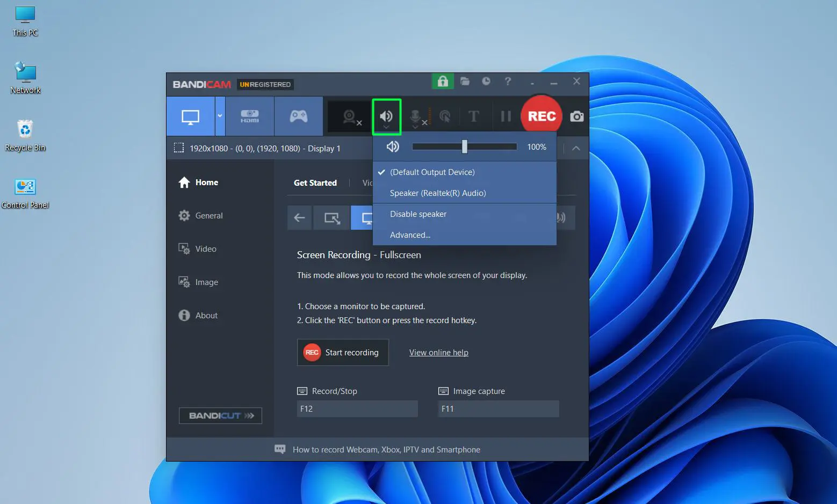Open the Video settings section
The height and width of the screenshot is (504, 837).
click(205, 249)
